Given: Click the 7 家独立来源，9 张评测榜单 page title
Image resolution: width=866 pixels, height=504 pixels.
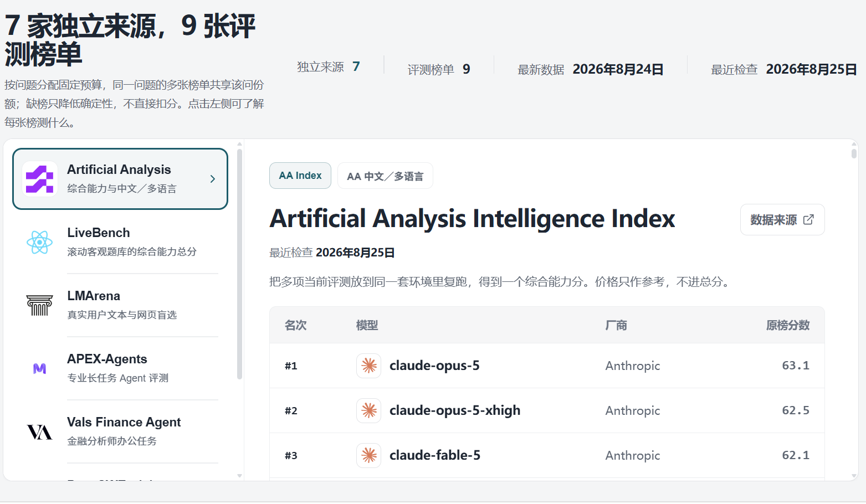Looking at the screenshot, I should click(x=130, y=40).
